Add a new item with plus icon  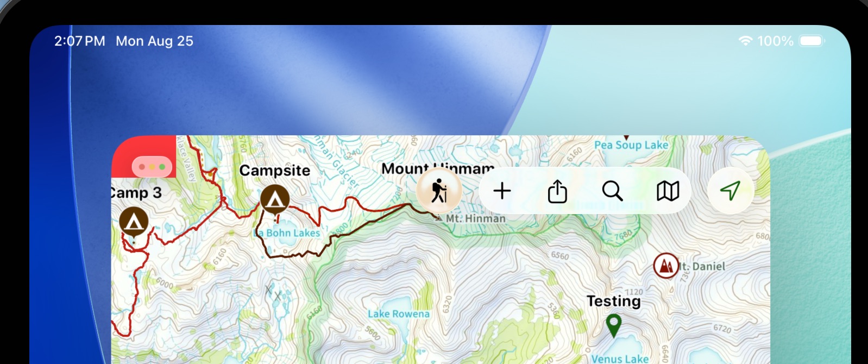pos(502,191)
